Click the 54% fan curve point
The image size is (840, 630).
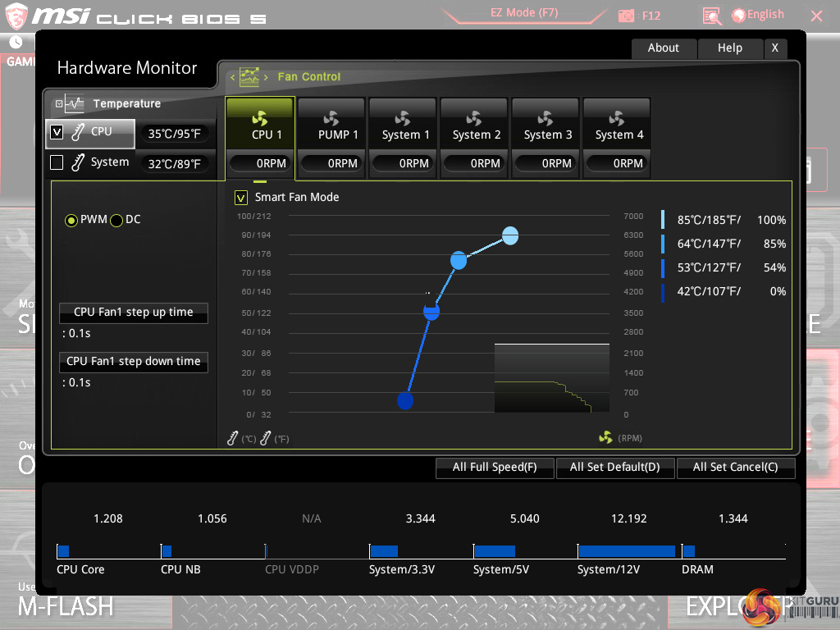pyautogui.click(x=431, y=311)
